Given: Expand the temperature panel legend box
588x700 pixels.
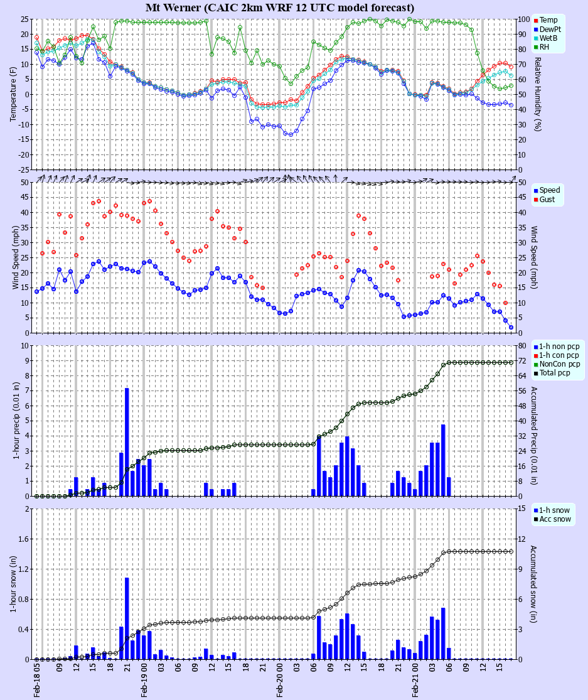Looking at the screenshot, I should tap(548, 34).
